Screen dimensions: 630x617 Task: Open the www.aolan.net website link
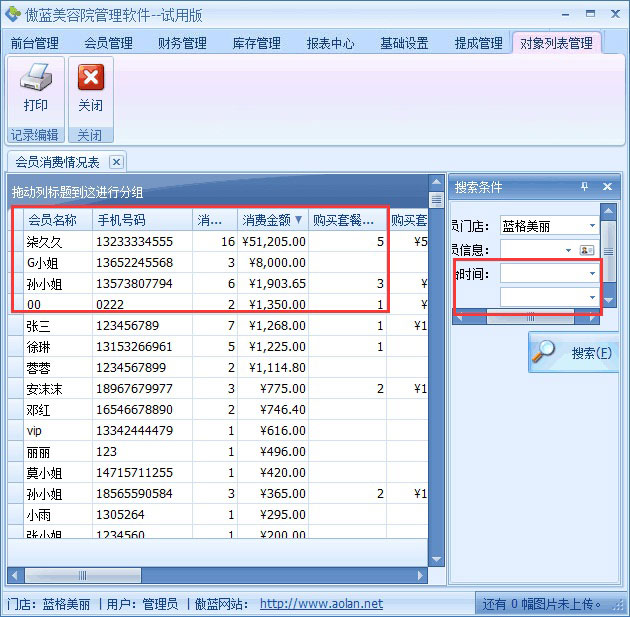(321, 604)
